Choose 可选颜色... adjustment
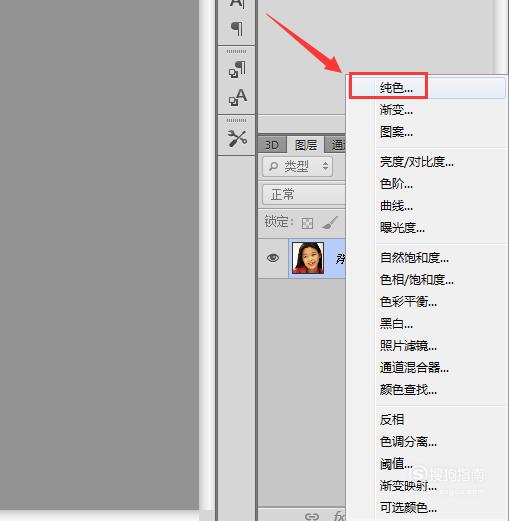509x521 pixels. (427, 508)
